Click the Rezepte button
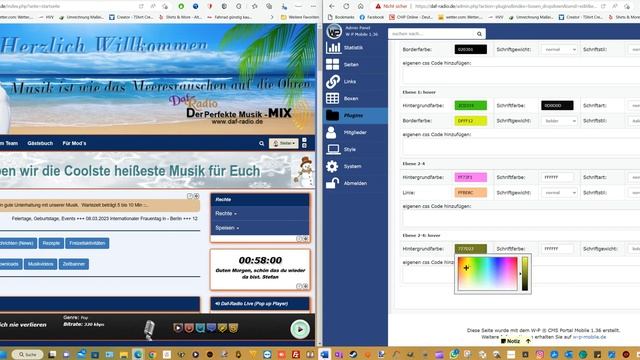The width and height of the screenshot is (640, 360). pos(51,243)
